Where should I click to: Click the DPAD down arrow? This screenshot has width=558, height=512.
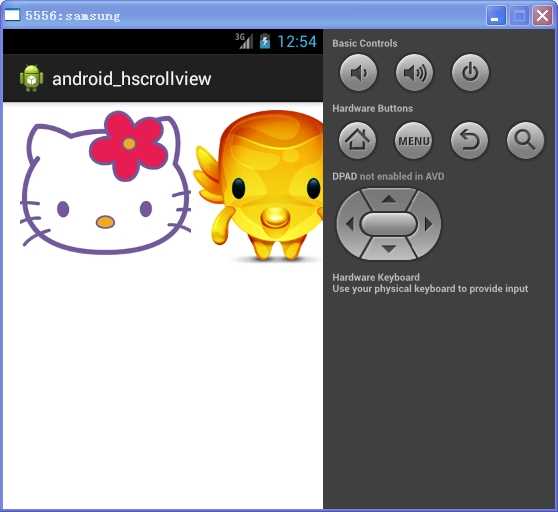389,249
